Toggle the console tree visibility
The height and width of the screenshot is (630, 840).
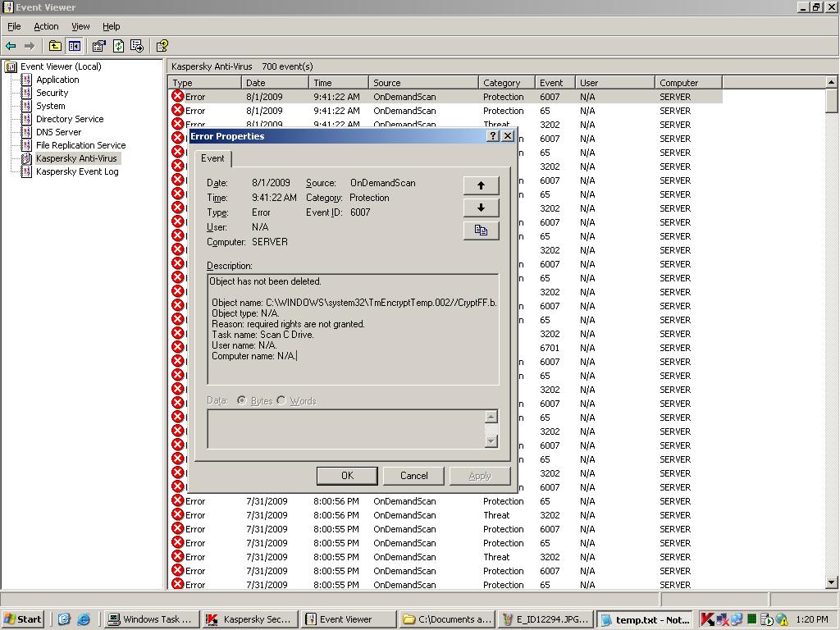(74, 47)
